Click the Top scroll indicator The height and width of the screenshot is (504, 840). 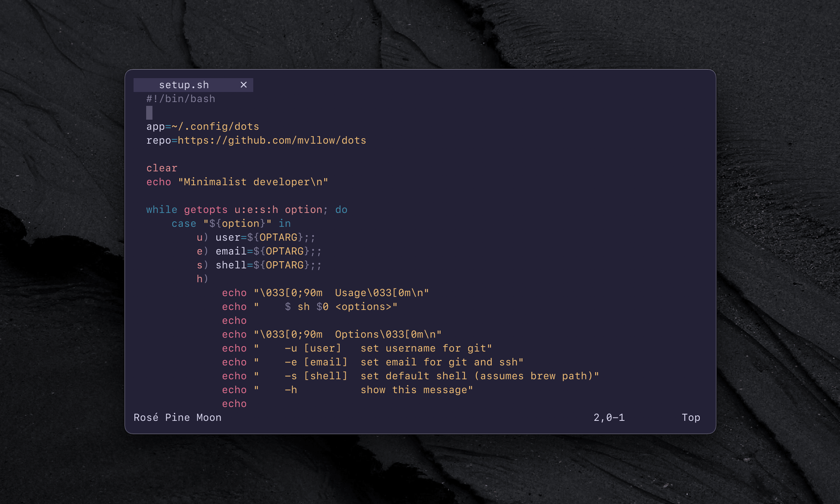(x=690, y=417)
